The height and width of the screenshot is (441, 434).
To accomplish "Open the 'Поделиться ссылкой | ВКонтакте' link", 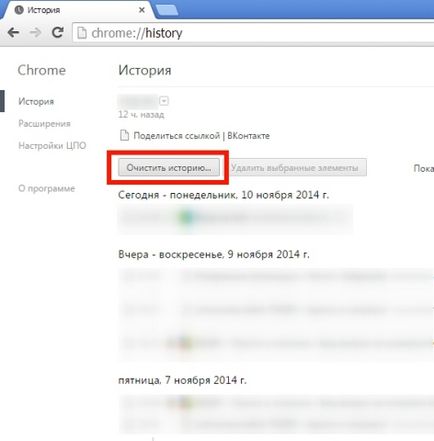I will point(202,136).
